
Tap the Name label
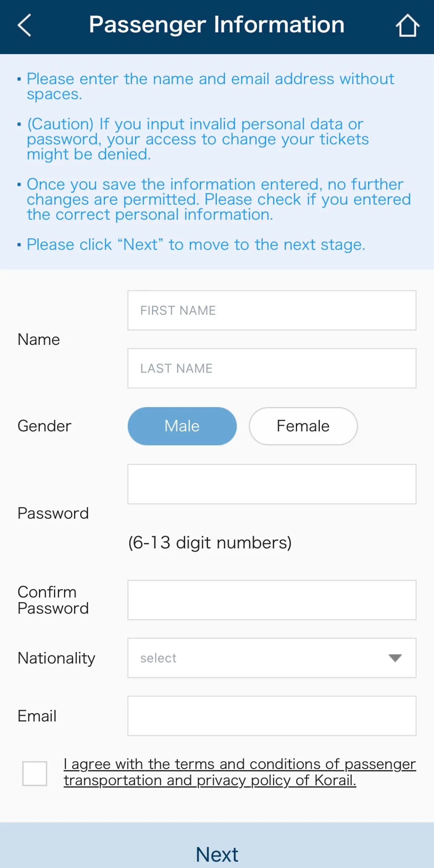(39, 339)
